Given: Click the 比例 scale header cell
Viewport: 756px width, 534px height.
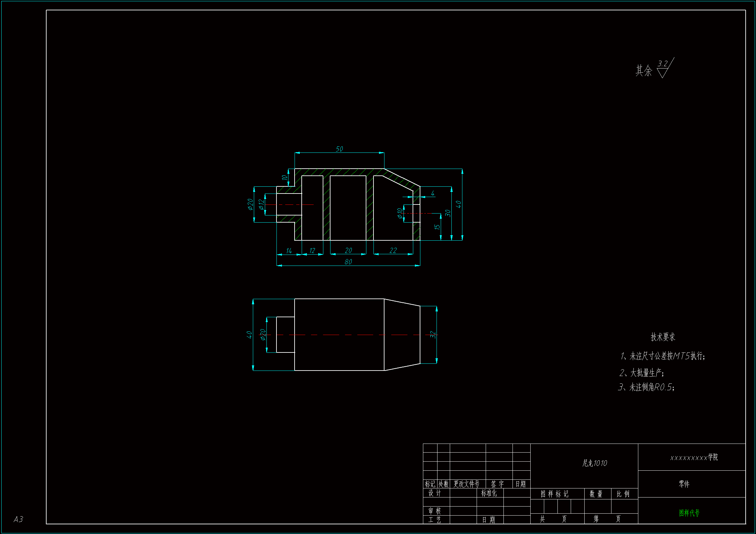Looking at the screenshot, I should pyautogui.click(x=623, y=494).
